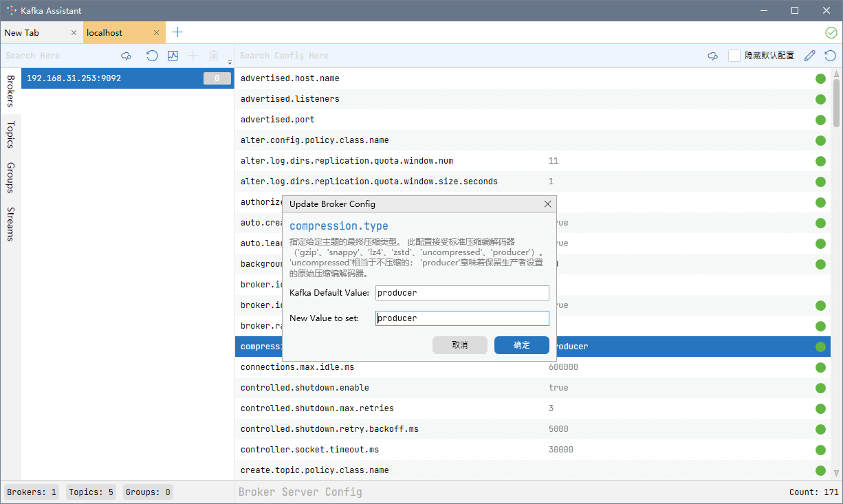Viewport: 843px width, 504px height.
Task: Open the broker metrics chart icon
Action: pos(173,56)
